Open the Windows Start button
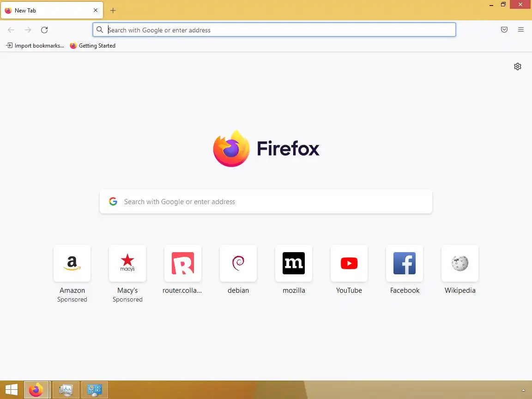The image size is (532, 399). click(11, 390)
